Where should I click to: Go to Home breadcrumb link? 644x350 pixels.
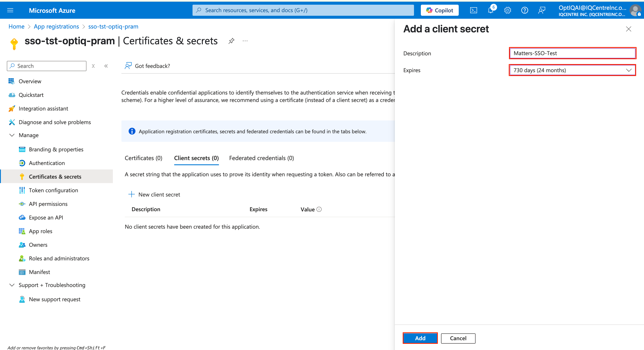tap(16, 26)
